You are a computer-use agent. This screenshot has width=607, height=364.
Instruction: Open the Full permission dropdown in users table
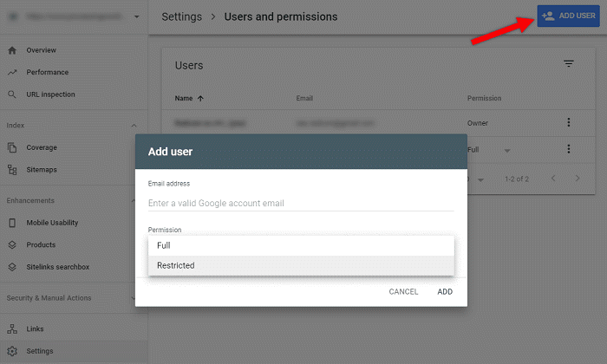tap(506, 150)
